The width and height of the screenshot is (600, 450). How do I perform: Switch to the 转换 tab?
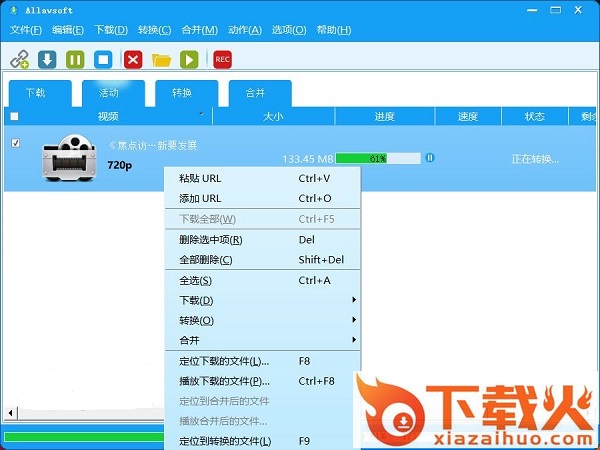point(181,93)
